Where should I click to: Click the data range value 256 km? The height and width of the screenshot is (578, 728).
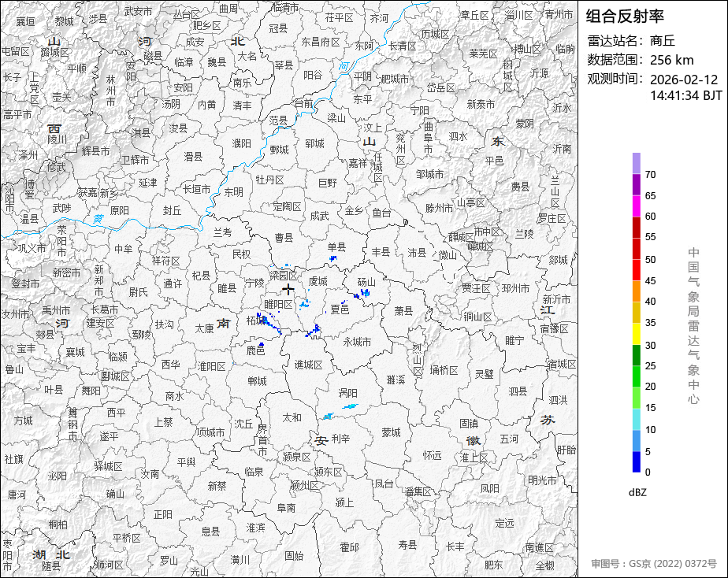coord(671,60)
